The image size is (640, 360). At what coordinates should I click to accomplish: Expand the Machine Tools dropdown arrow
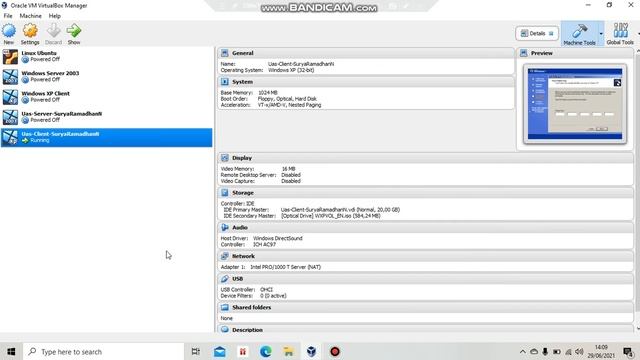601,33
